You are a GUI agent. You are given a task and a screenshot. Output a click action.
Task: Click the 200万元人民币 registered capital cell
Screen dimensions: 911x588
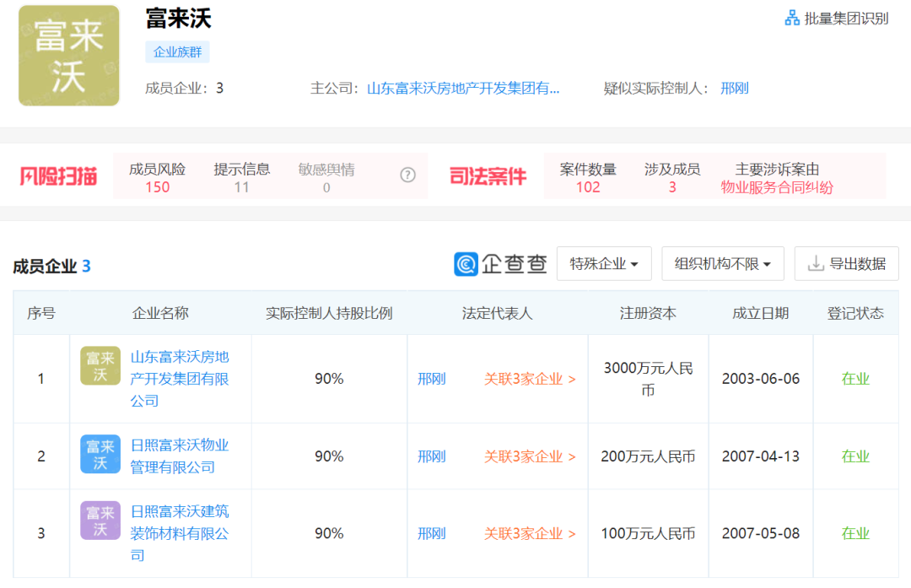[648, 456]
